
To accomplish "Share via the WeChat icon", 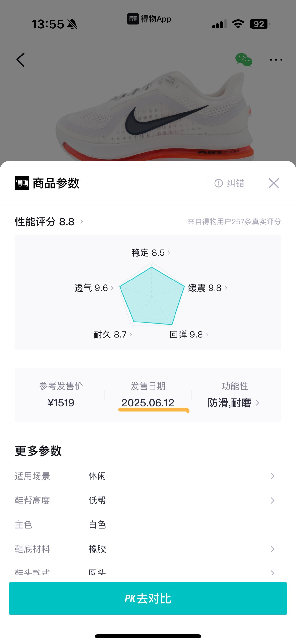I will (x=243, y=60).
